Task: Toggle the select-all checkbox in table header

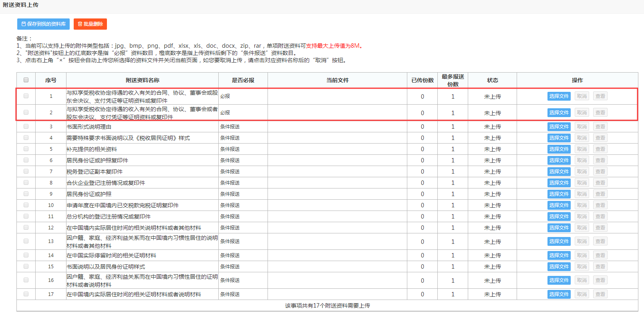Action: [26, 80]
